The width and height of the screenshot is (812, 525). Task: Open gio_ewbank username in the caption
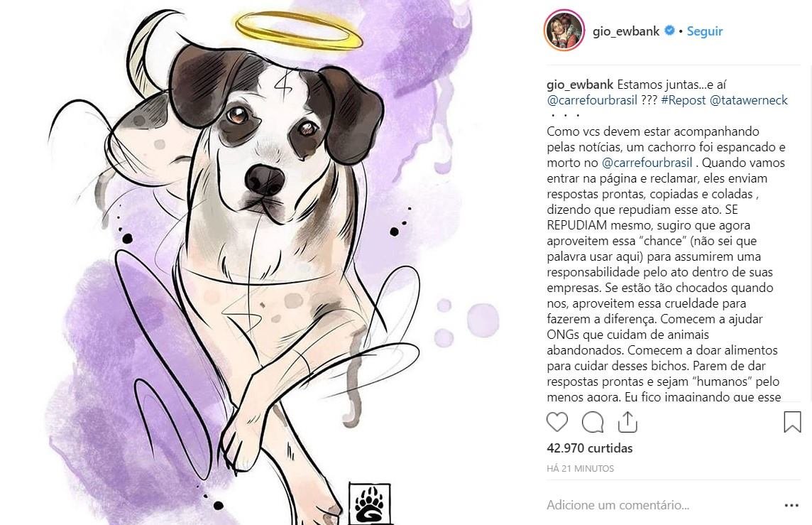[x=580, y=85]
